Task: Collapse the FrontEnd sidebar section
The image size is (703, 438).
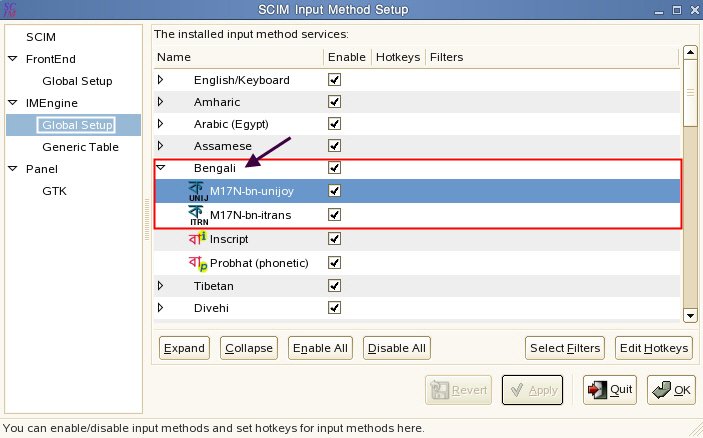Action: click(x=13, y=59)
